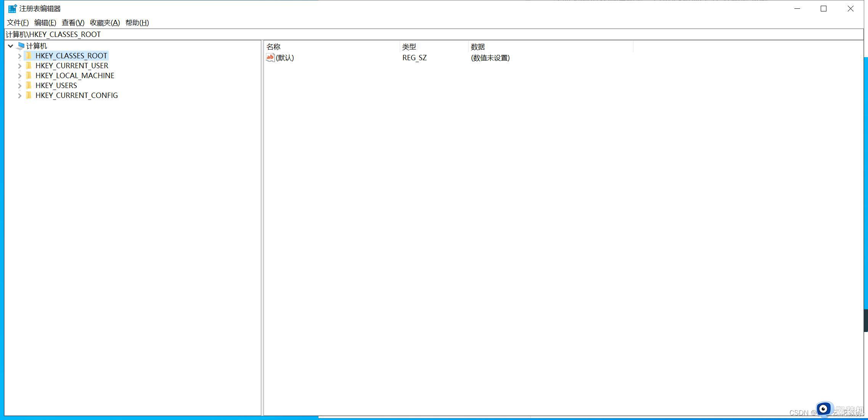Sort values by the 数据 column header
This screenshot has width=868, height=420.
[x=551, y=47]
